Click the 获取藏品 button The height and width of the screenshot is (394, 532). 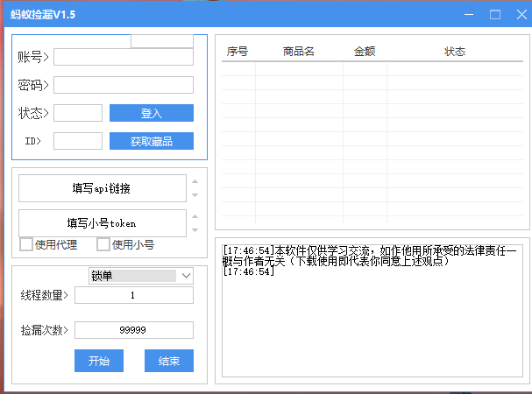click(152, 141)
